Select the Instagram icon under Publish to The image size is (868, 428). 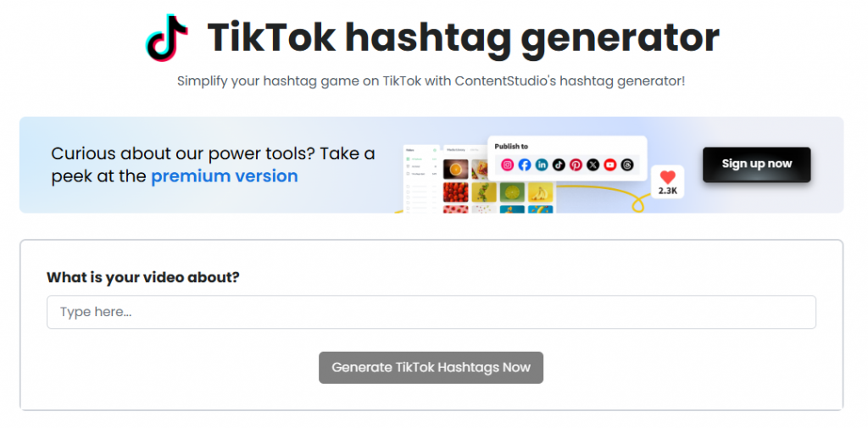click(508, 164)
